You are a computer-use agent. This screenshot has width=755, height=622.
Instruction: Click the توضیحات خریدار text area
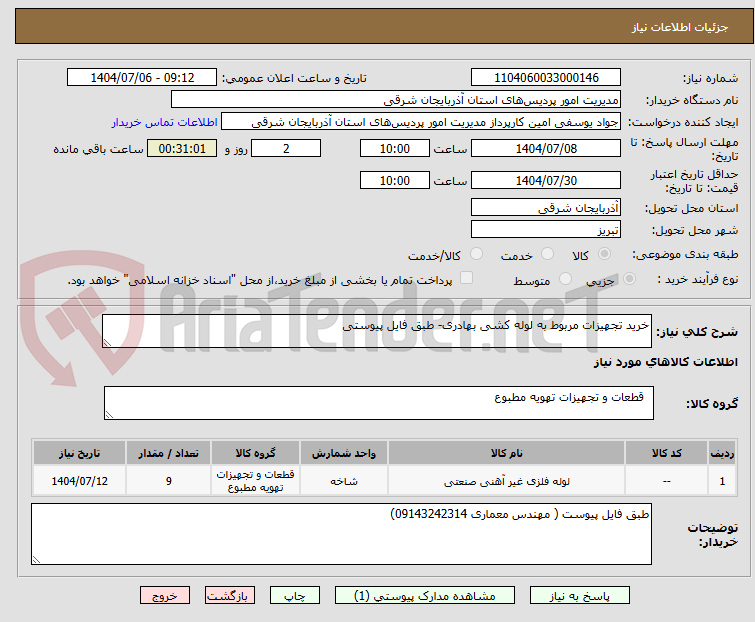point(341,534)
